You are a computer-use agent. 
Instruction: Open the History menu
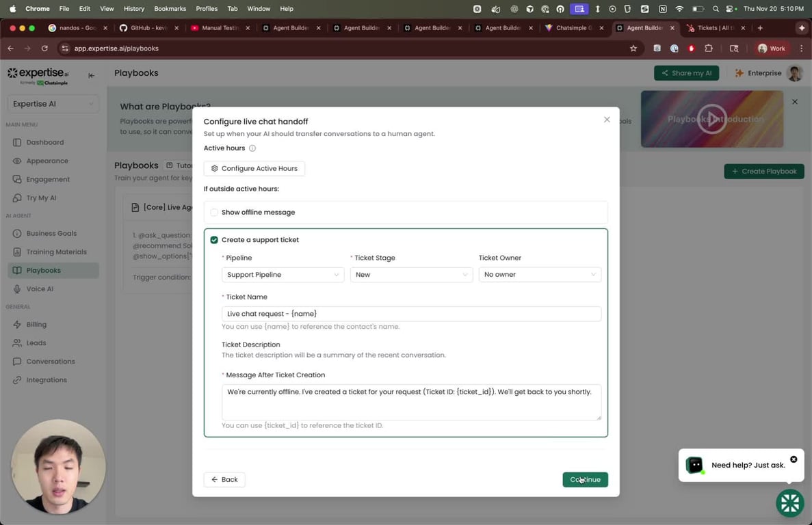coord(133,9)
